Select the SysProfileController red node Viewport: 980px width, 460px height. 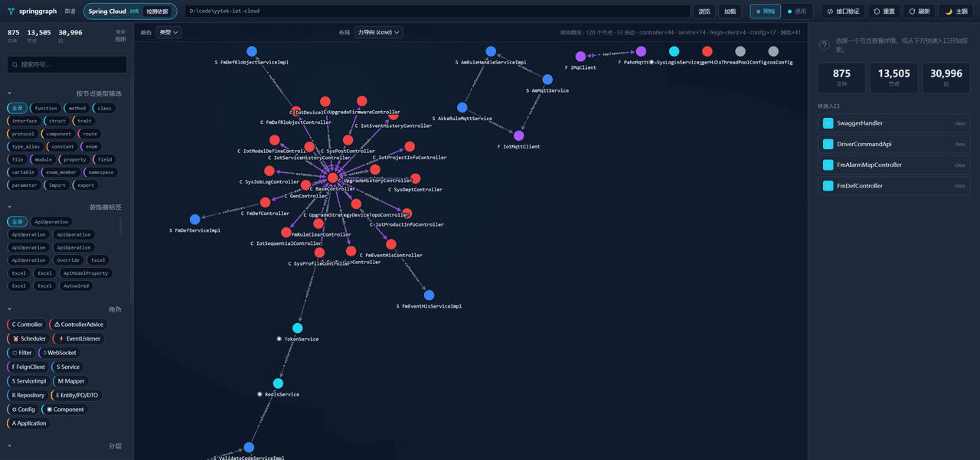(319, 253)
